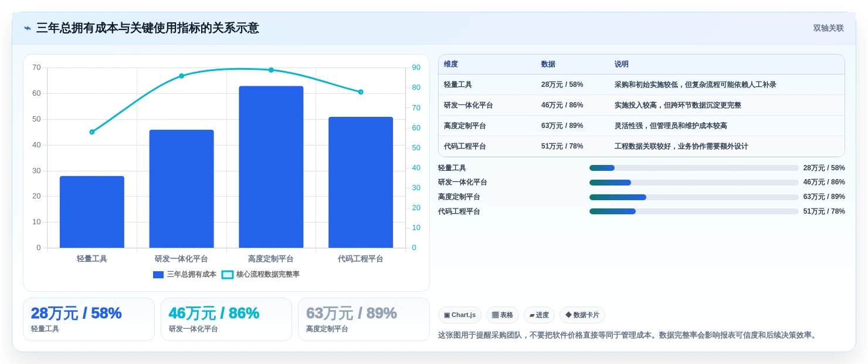Click the line data point above 轻量工具
This screenshot has width=868, height=364.
(x=92, y=132)
